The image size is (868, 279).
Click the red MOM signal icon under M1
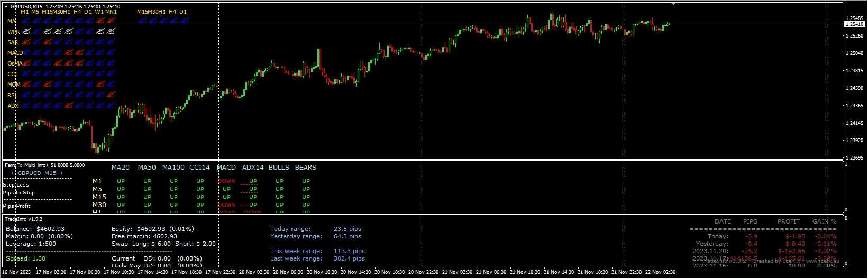coord(26,84)
